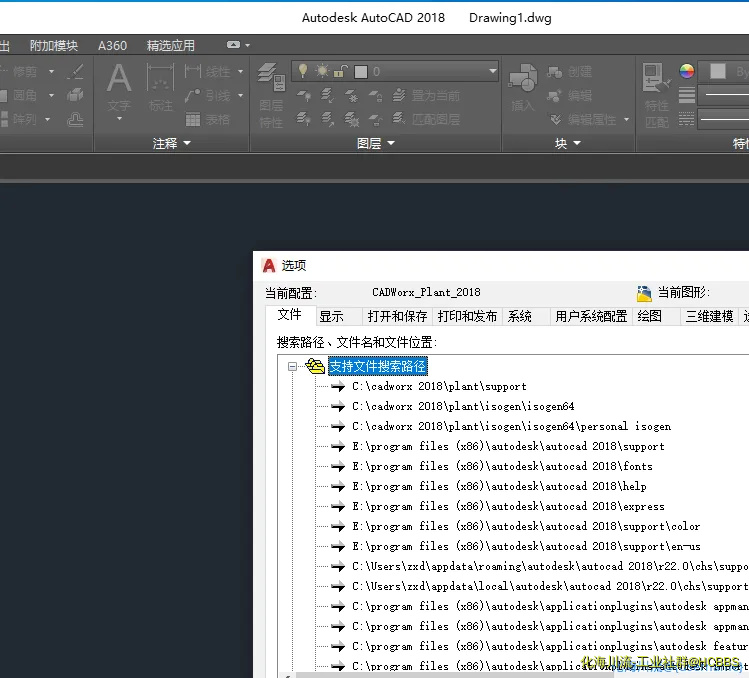Screen dimensions: 749x678
Task: Insert a table with 表格 icon
Action: point(193,119)
